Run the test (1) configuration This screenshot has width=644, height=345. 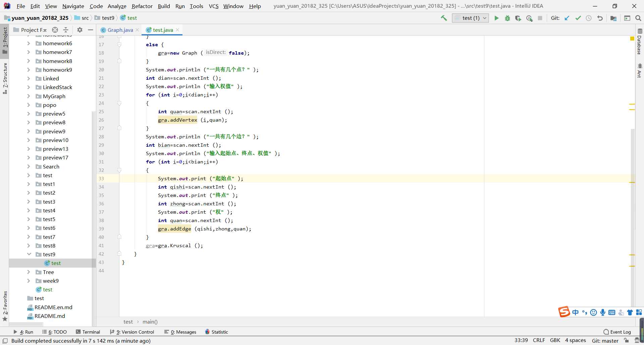496,18
